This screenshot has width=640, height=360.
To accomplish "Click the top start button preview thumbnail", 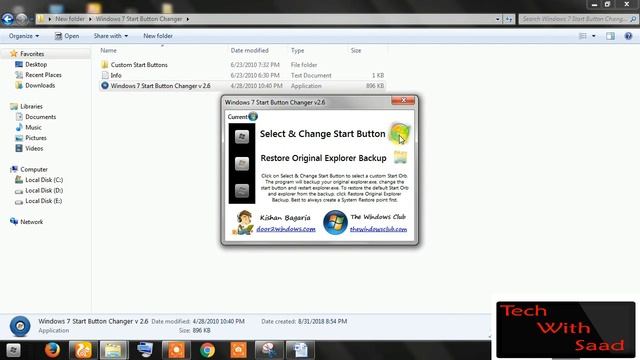I will 242,137.
